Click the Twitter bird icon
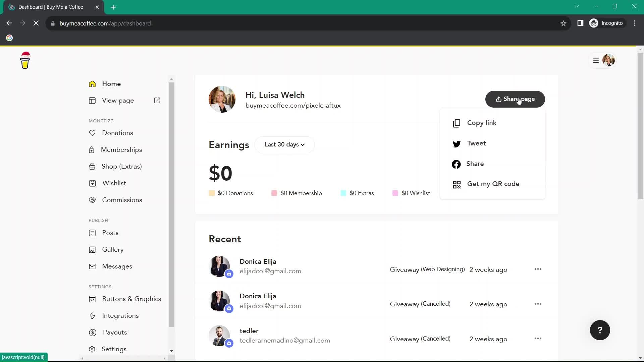Screen dimensions: 644x362 pyautogui.click(x=457, y=144)
